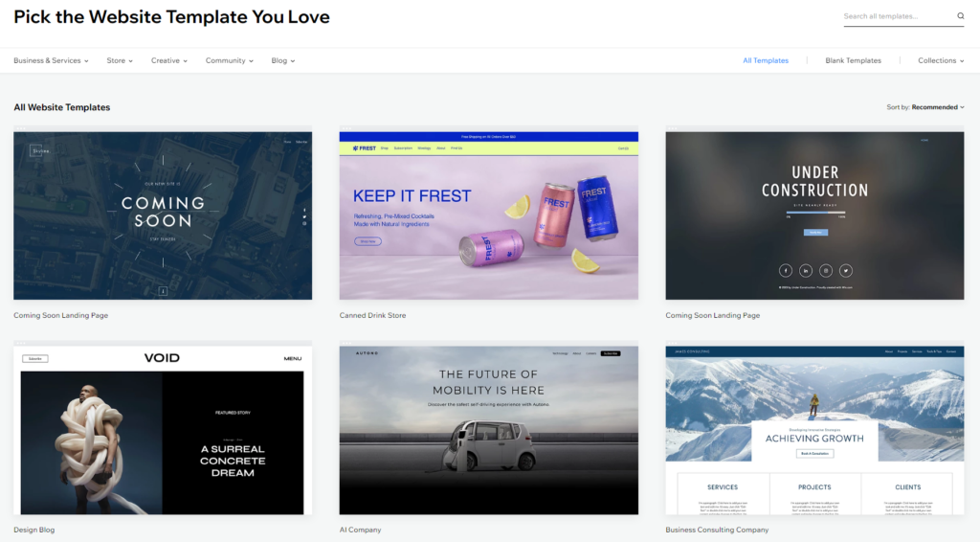Click the Pick the Website Template heading

(172, 17)
